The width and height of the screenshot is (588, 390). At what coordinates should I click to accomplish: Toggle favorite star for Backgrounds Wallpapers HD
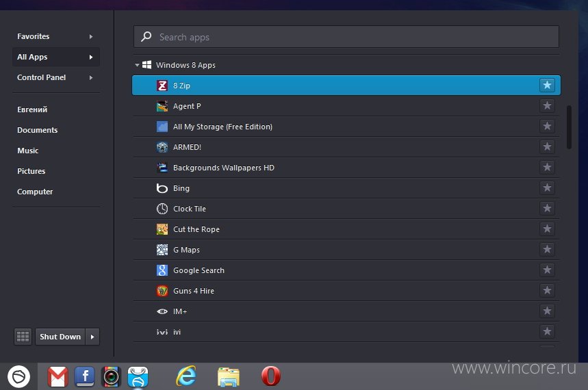coord(547,167)
